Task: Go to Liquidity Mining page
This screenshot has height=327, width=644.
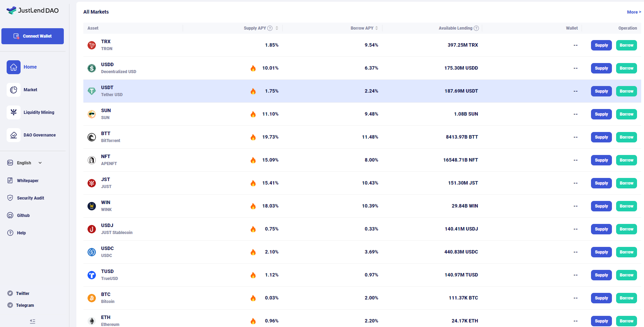Action: point(39,112)
